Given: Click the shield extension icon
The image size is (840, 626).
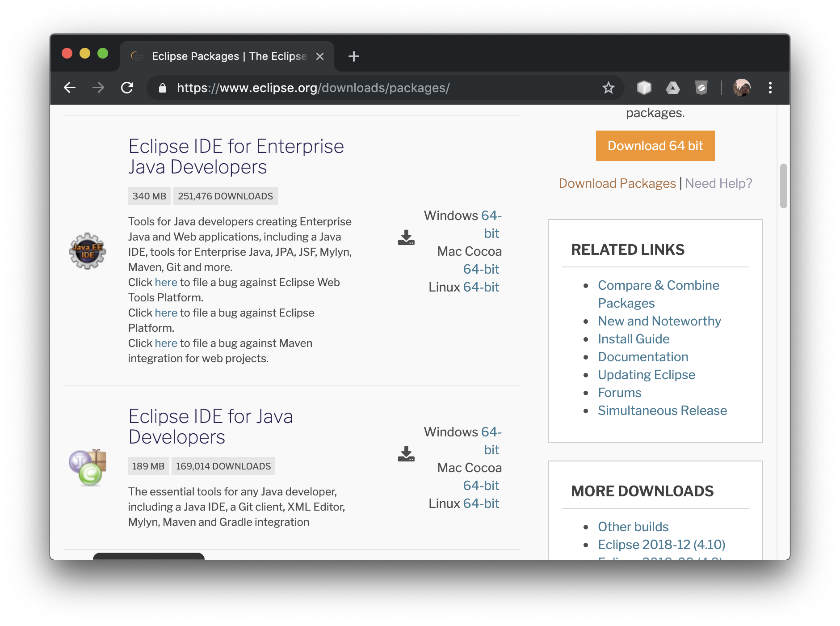Looking at the screenshot, I should [x=701, y=88].
